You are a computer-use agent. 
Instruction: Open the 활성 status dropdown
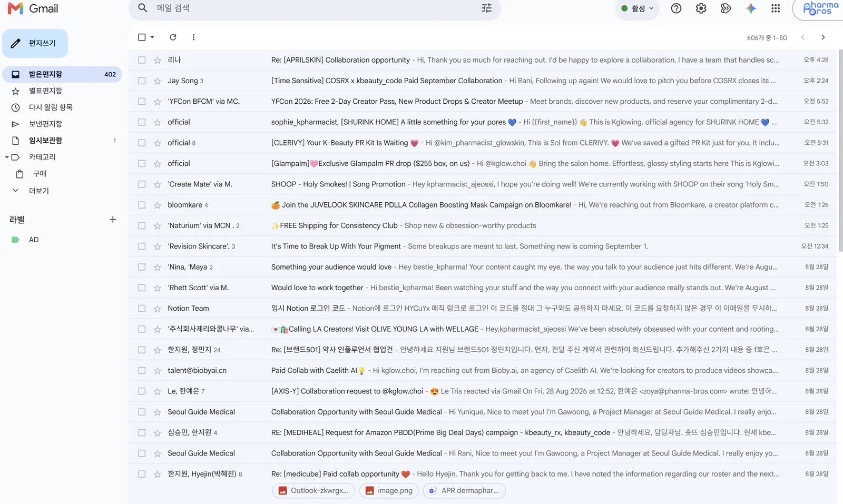point(637,8)
